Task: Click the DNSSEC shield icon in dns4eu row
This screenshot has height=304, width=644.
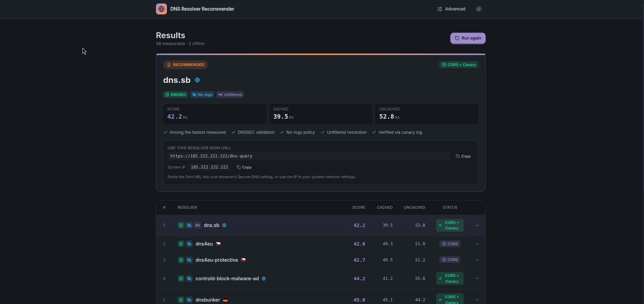Action: (x=181, y=244)
